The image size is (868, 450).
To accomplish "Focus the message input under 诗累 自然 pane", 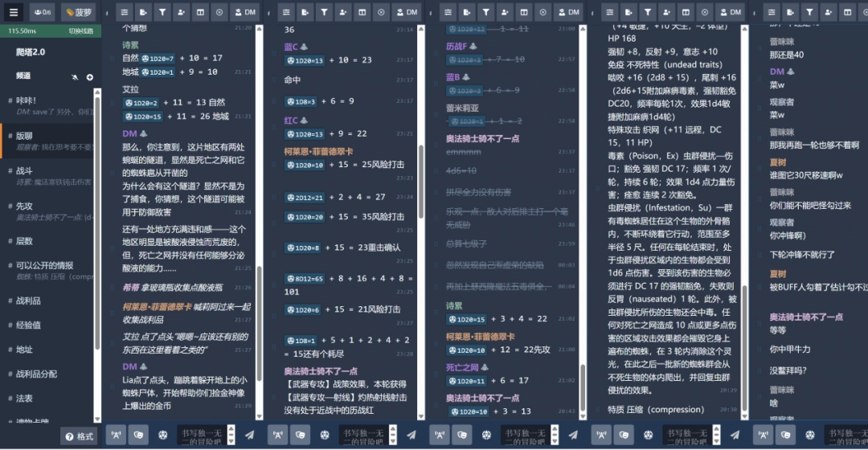I will [x=202, y=435].
